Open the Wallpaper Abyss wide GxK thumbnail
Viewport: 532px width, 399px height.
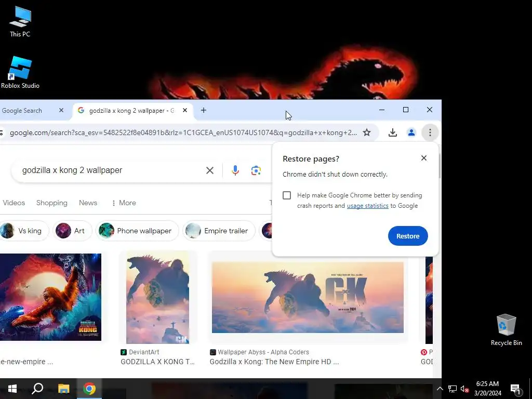308,297
